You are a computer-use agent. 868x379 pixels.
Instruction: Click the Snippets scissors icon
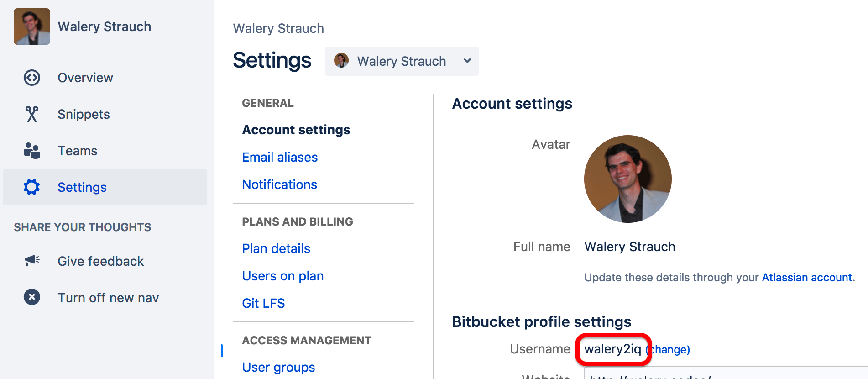tap(32, 114)
